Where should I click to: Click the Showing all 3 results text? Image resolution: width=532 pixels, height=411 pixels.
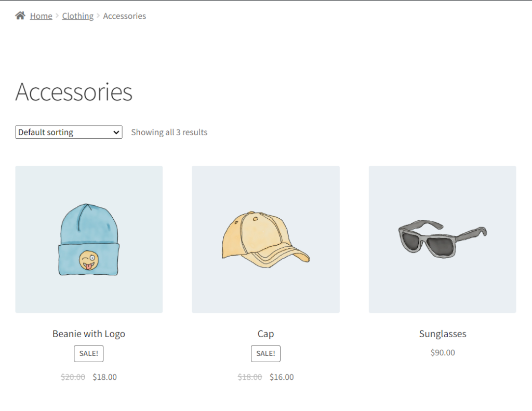coord(169,132)
